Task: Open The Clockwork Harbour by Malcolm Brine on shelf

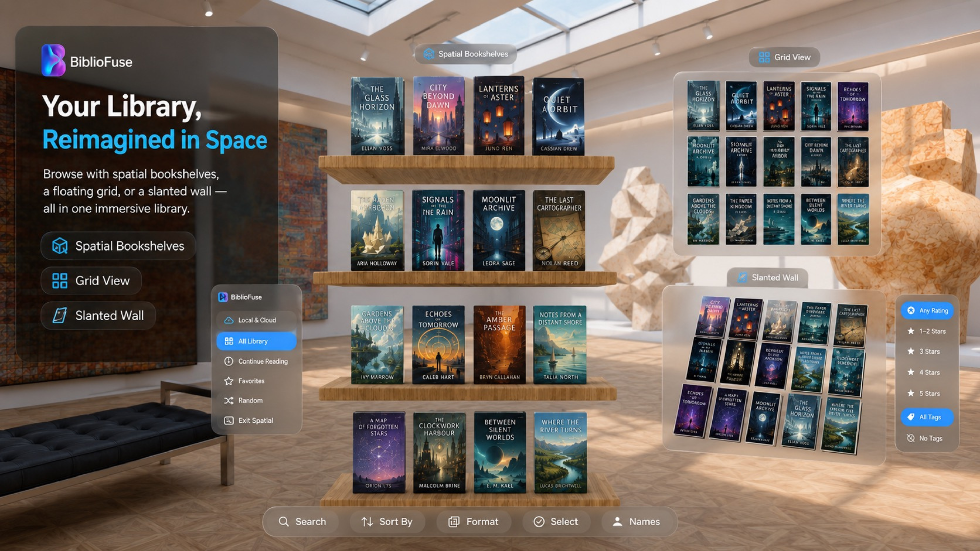Action: click(x=439, y=453)
